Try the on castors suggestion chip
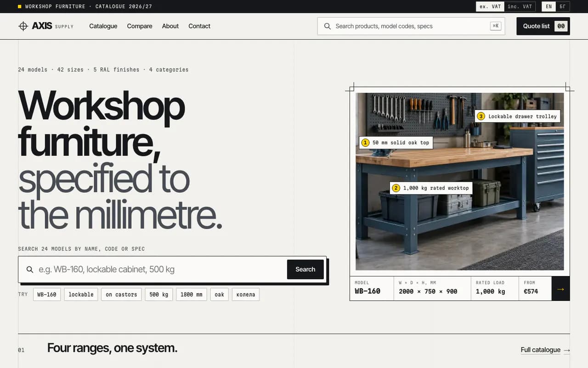Viewport: 588px width, 368px height. point(121,294)
